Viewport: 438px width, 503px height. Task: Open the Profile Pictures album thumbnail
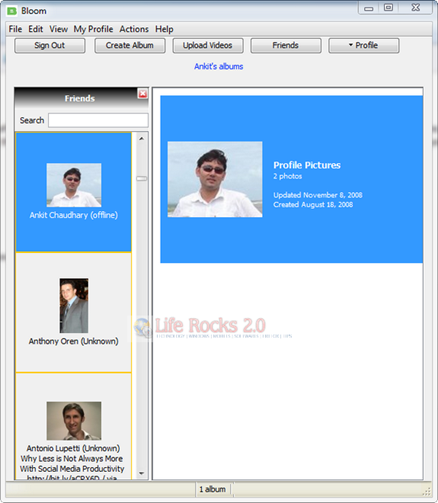tap(215, 179)
